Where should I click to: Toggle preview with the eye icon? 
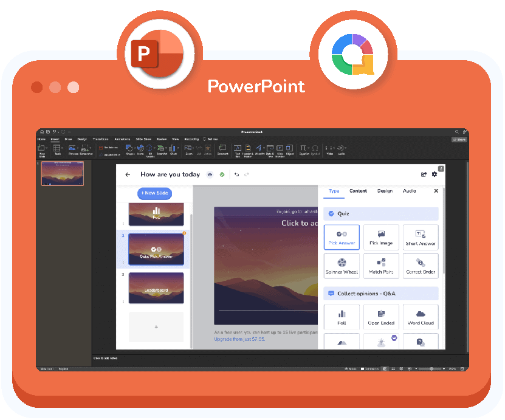coord(209,174)
